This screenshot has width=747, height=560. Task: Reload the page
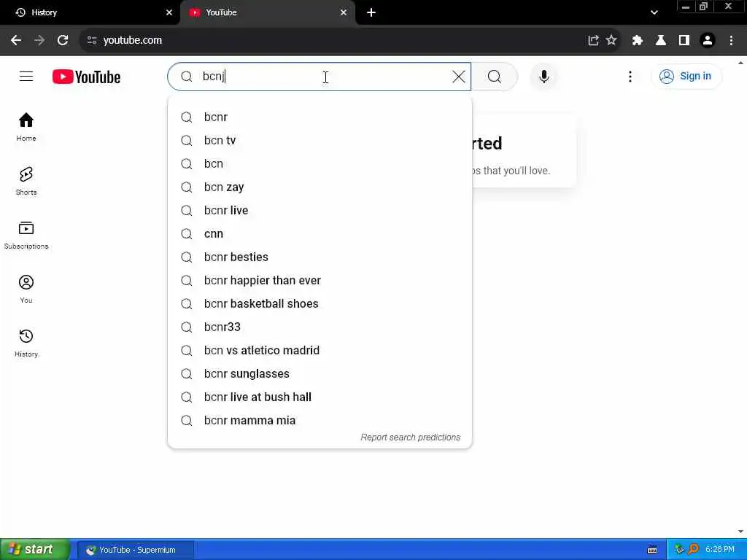click(x=63, y=41)
